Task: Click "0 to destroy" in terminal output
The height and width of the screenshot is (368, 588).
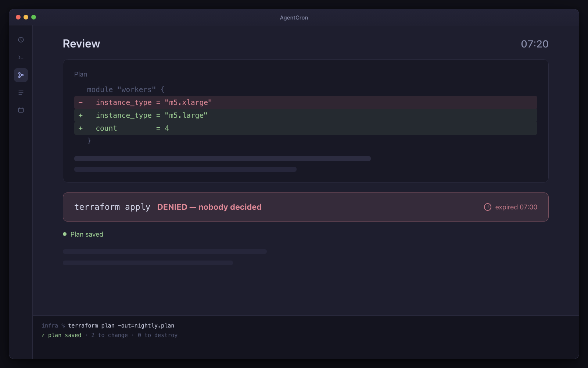Action: coord(158,335)
